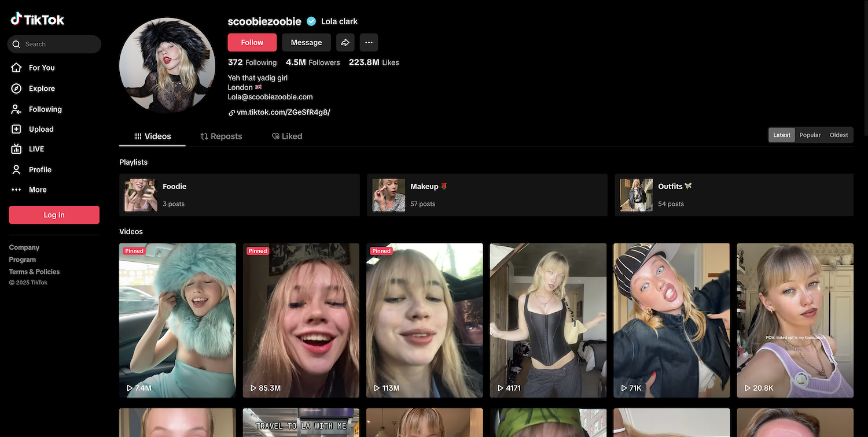Switch to the Liked tab

click(287, 136)
